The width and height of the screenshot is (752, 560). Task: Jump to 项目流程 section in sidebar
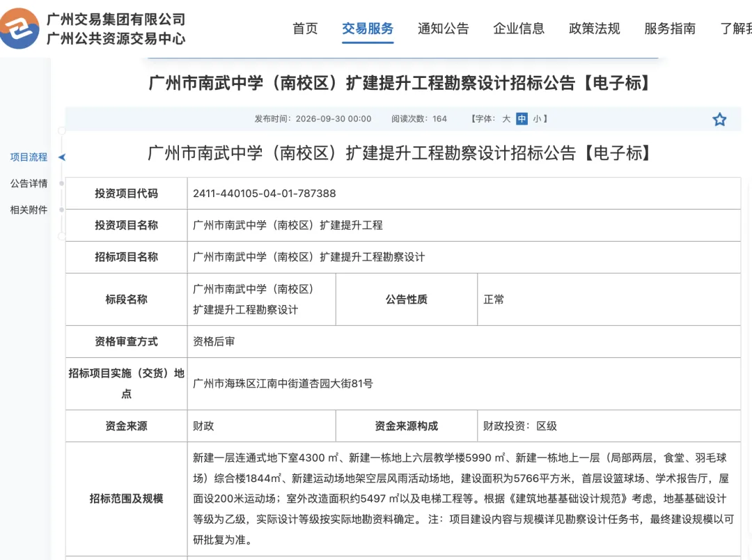coord(29,157)
